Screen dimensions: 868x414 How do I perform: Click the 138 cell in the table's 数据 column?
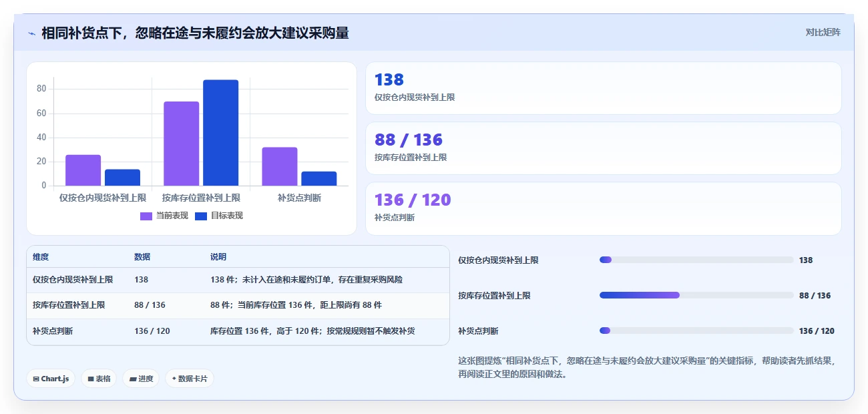coord(141,280)
